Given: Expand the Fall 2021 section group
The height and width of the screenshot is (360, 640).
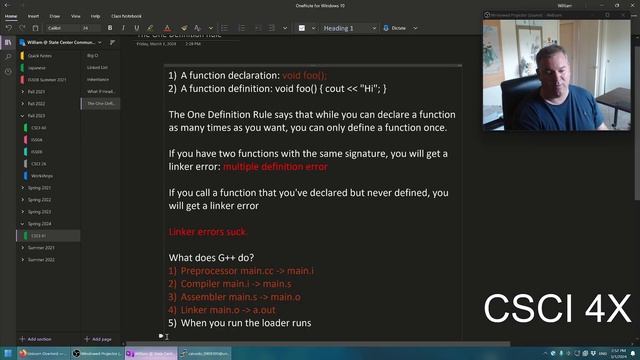Looking at the screenshot, I should click(x=22, y=92).
